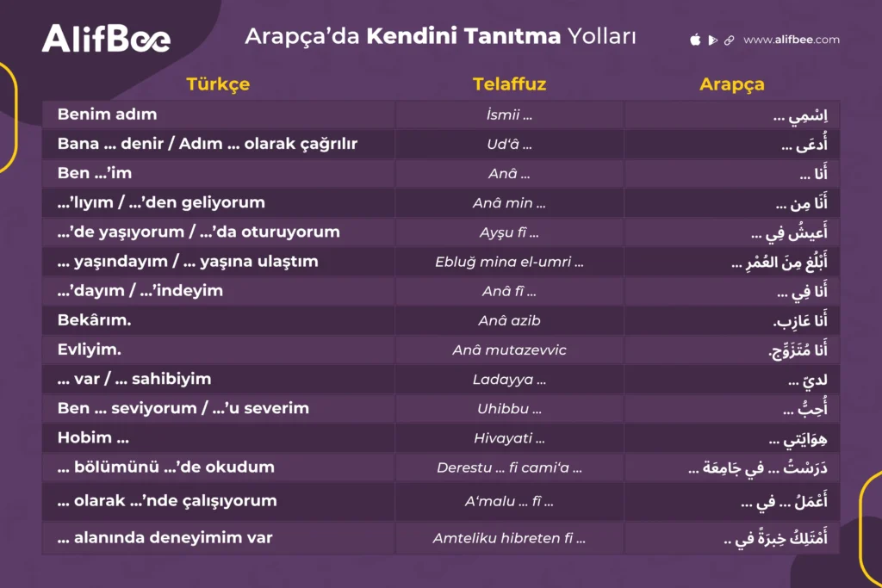Viewport: 882px width, 588px height.
Task: Open the www.alifbee.com link
Action: [x=791, y=40]
